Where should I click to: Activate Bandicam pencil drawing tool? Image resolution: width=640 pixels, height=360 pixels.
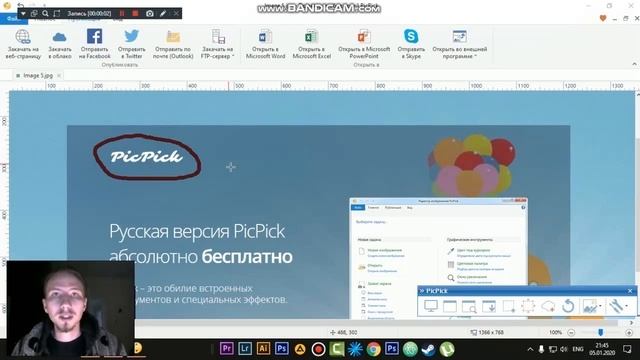coord(163,13)
